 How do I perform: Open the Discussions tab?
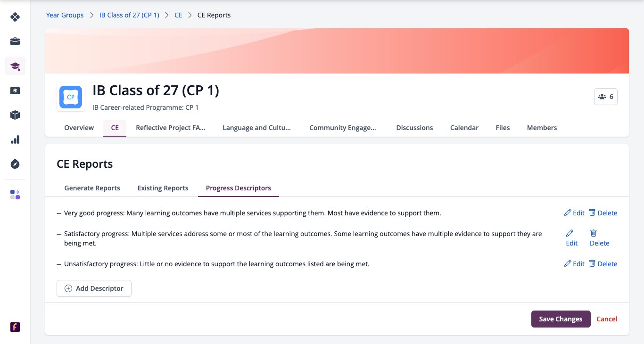414,128
